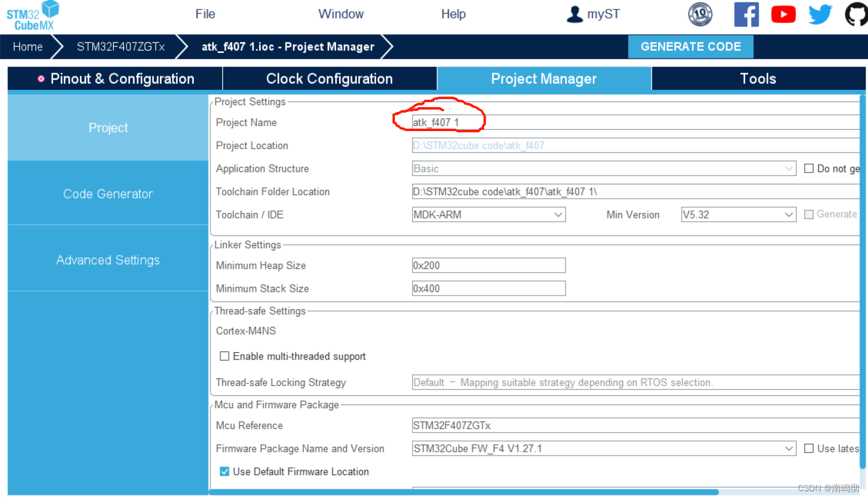
Task: Click the Thread-safe Locking Strategy dropdown
Action: pyautogui.click(x=635, y=382)
